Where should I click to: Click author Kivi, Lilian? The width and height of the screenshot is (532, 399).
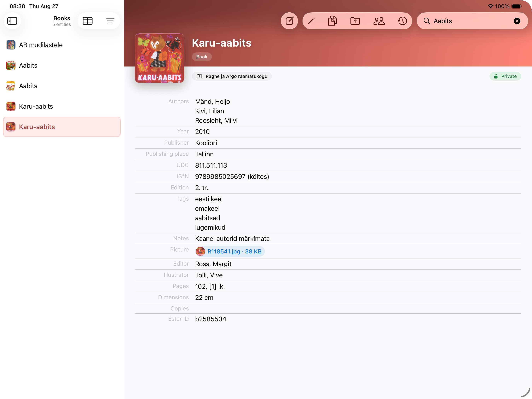tap(210, 111)
